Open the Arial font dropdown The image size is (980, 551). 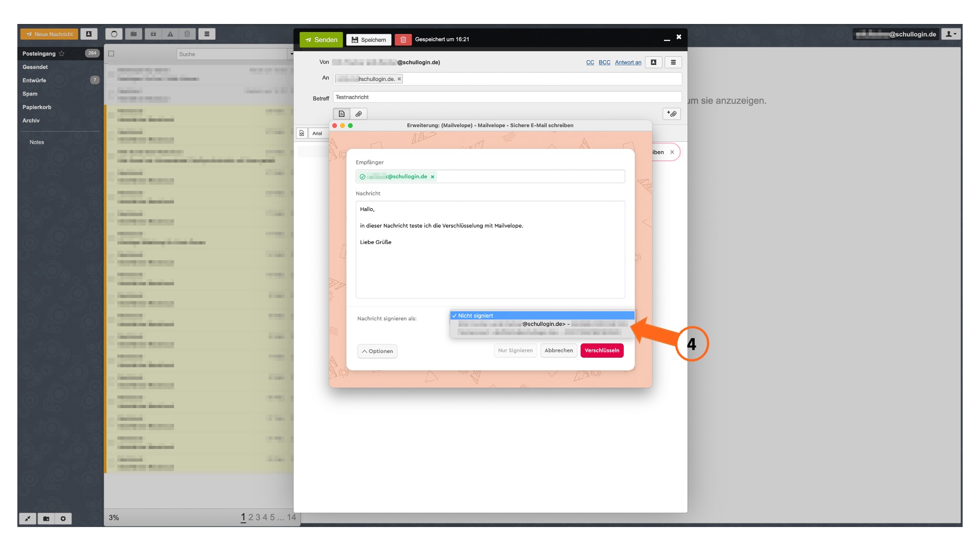pyautogui.click(x=319, y=133)
